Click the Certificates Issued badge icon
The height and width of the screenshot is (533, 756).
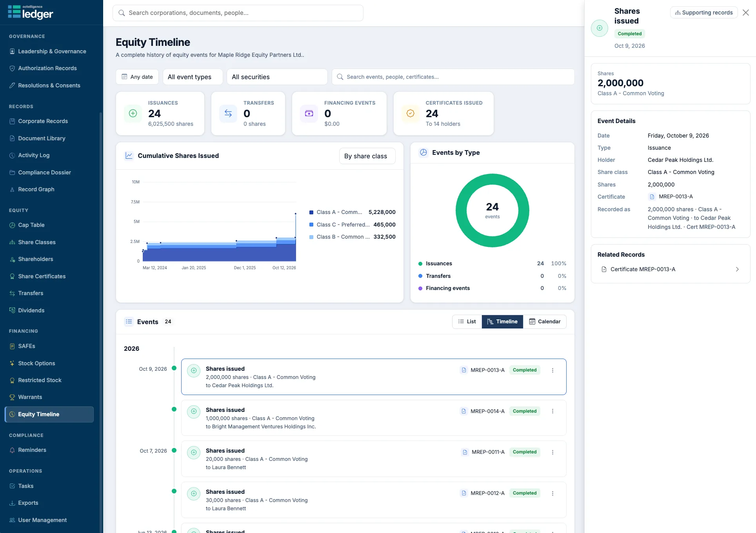point(411,113)
